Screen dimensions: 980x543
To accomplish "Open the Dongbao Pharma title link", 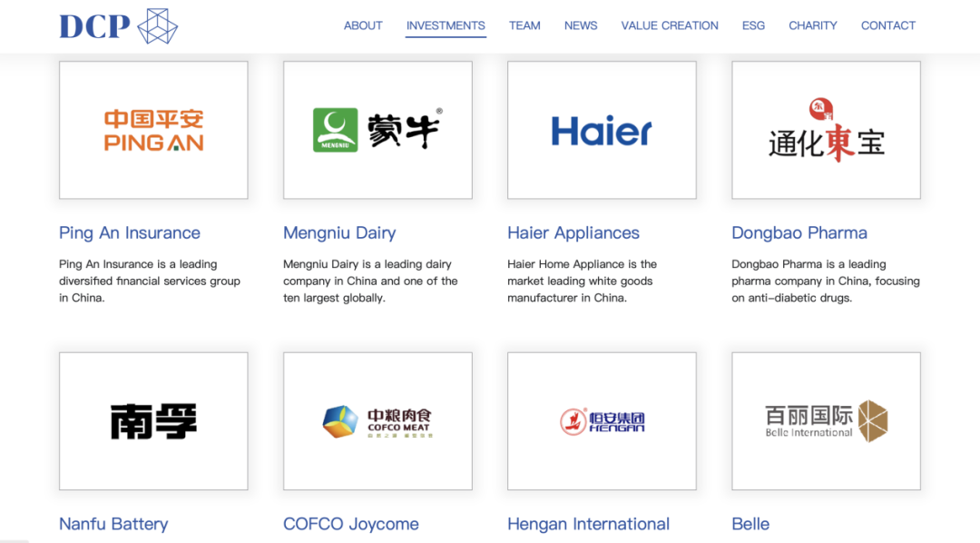I will point(799,232).
